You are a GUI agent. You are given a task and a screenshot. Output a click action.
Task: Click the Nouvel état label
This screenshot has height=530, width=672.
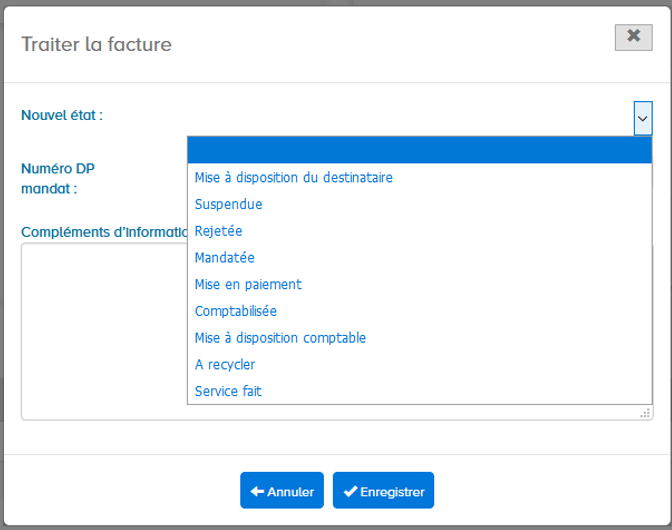(62, 115)
